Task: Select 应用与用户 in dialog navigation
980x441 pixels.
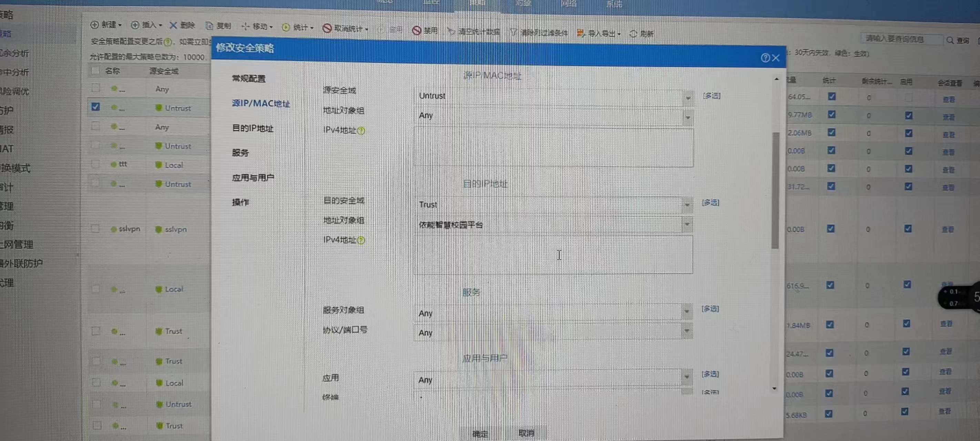Action: coord(253,178)
